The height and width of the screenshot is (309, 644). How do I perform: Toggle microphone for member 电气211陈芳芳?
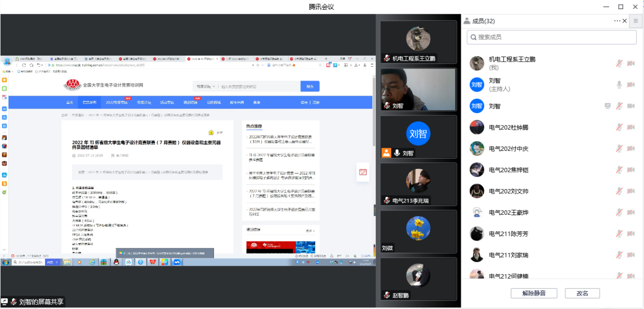pyautogui.click(x=619, y=234)
